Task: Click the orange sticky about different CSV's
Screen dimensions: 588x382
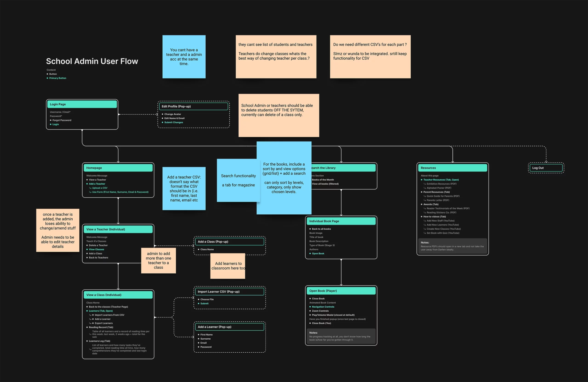Action: click(x=370, y=57)
